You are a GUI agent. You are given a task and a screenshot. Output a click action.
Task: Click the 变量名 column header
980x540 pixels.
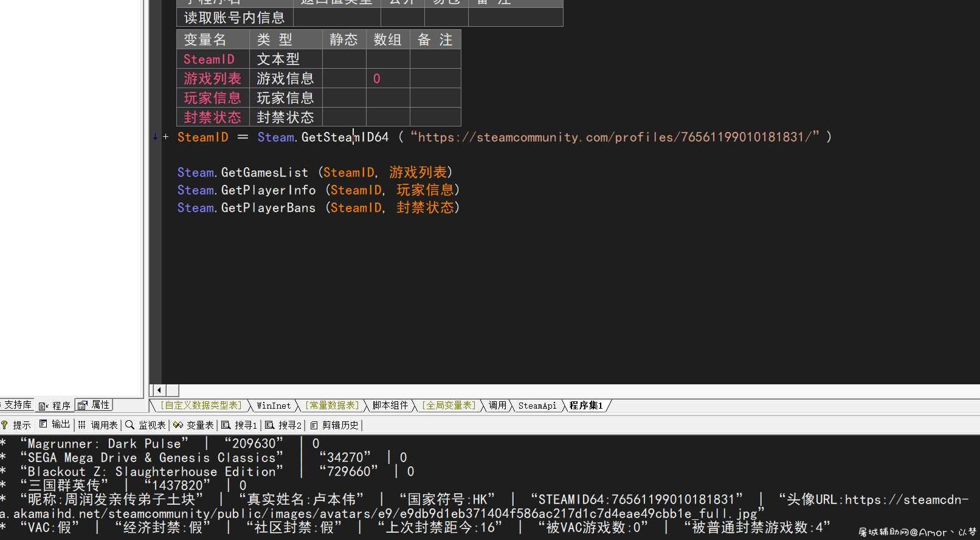pyautogui.click(x=213, y=40)
